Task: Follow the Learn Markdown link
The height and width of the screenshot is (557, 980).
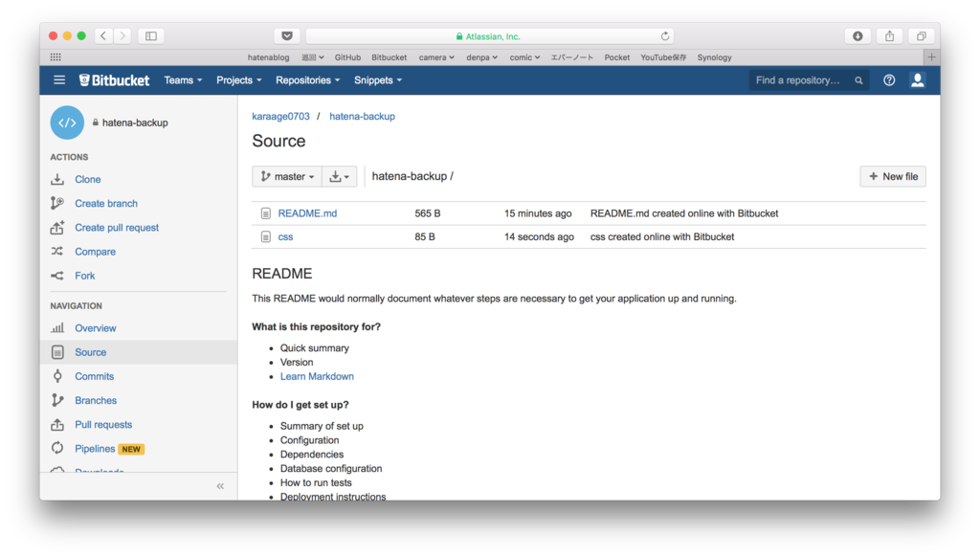Action: (x=317, y=376)
